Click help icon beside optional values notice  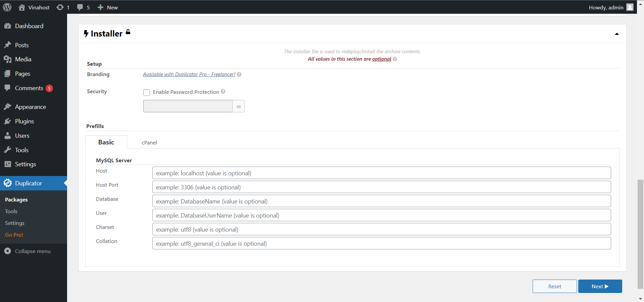tap(395, 59)
